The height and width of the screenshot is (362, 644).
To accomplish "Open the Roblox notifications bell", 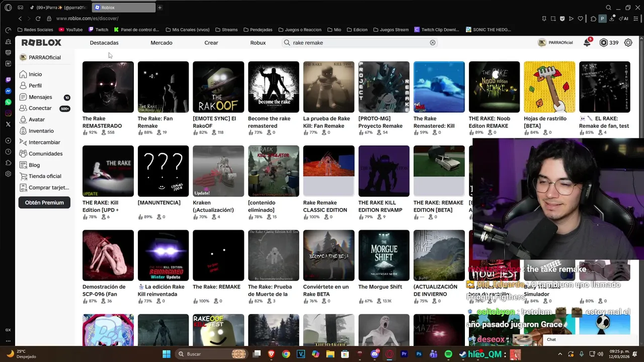I will tap(587, 43).
